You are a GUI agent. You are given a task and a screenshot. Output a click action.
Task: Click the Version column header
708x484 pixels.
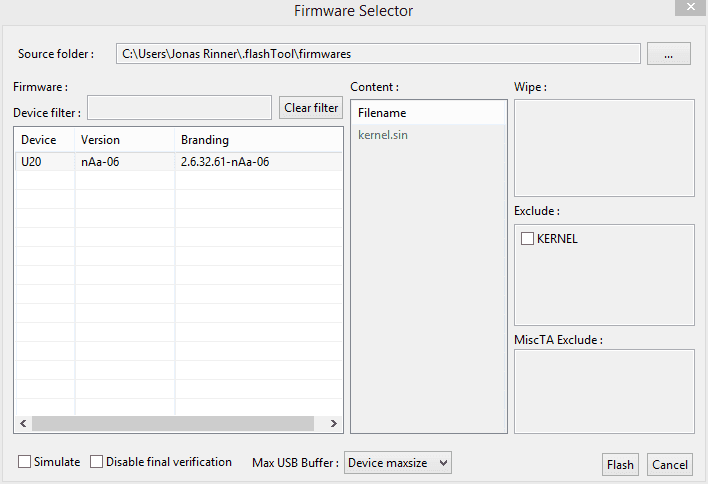(x=125, y=140)
